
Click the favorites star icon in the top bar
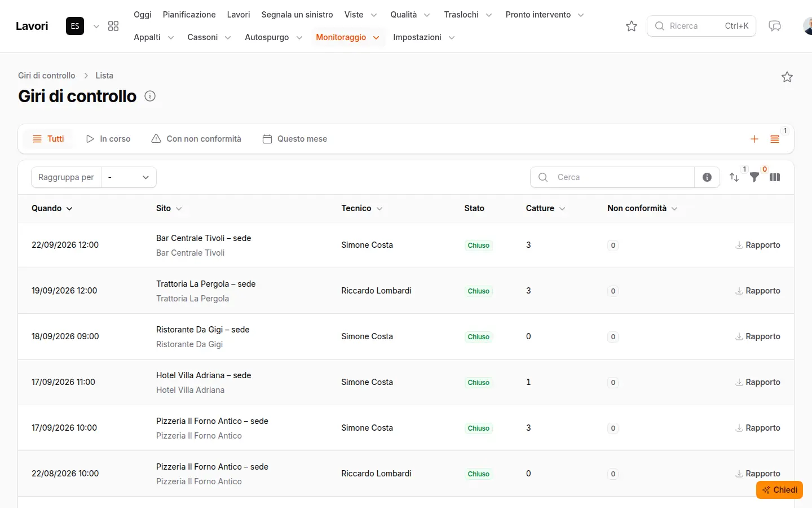pos(632,26)
